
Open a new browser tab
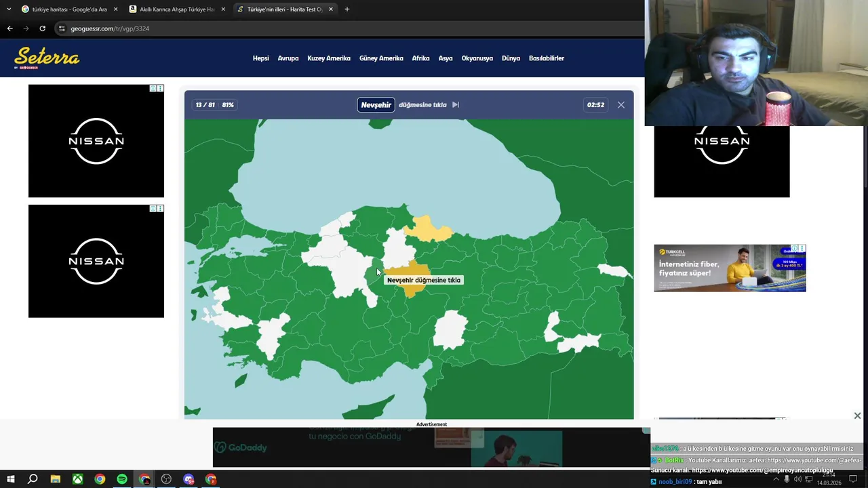347,9
